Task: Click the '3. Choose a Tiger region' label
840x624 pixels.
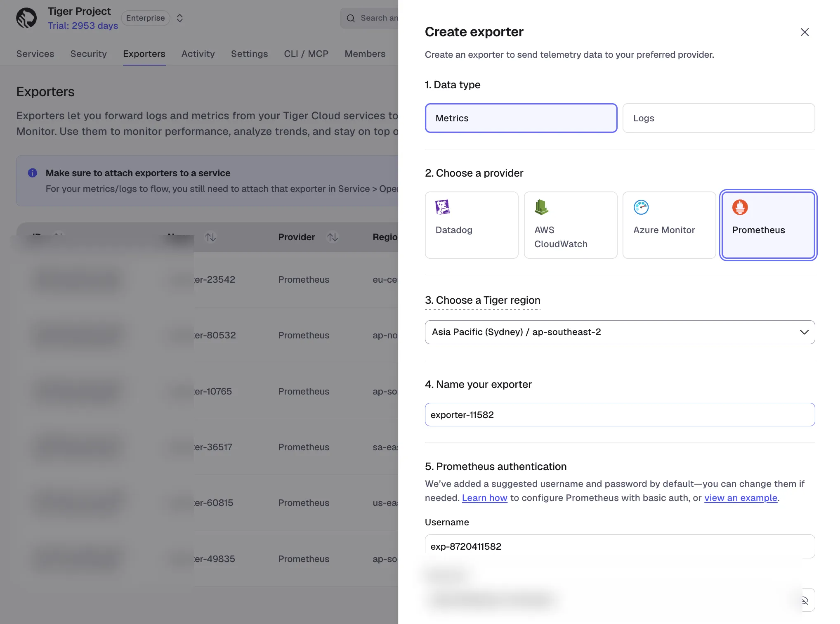Action: point(482,300)
